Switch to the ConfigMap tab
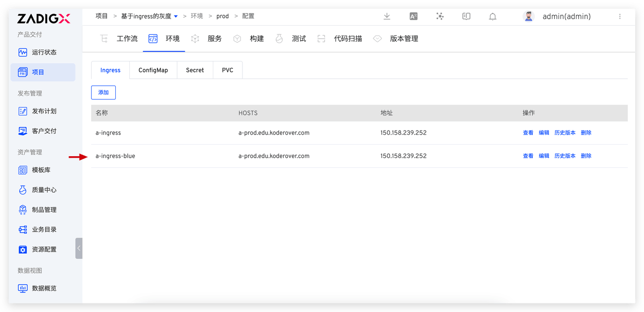 (x=153, y=70)
